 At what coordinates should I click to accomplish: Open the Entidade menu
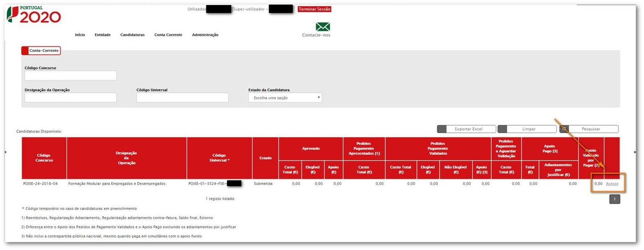point(102,35)
